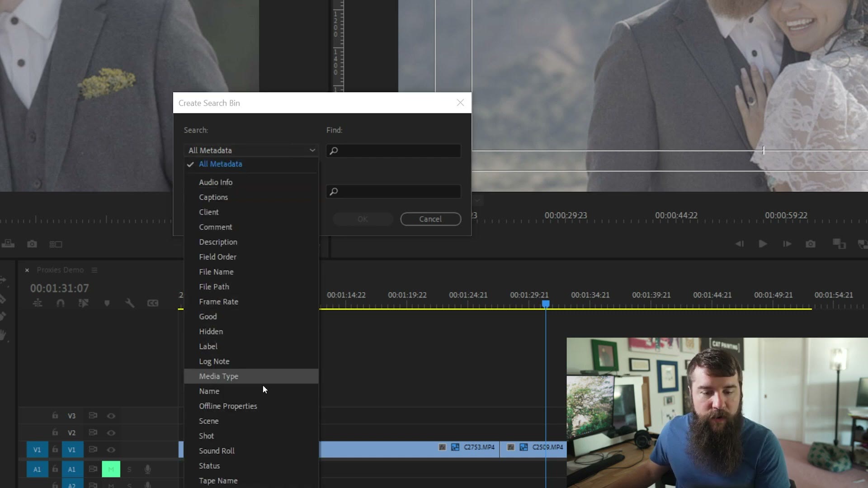Viewport: 868px width, 488px height.
Task: Click the timeline playhead timecode 00:01:31:07
Action: tap(60, 288)
